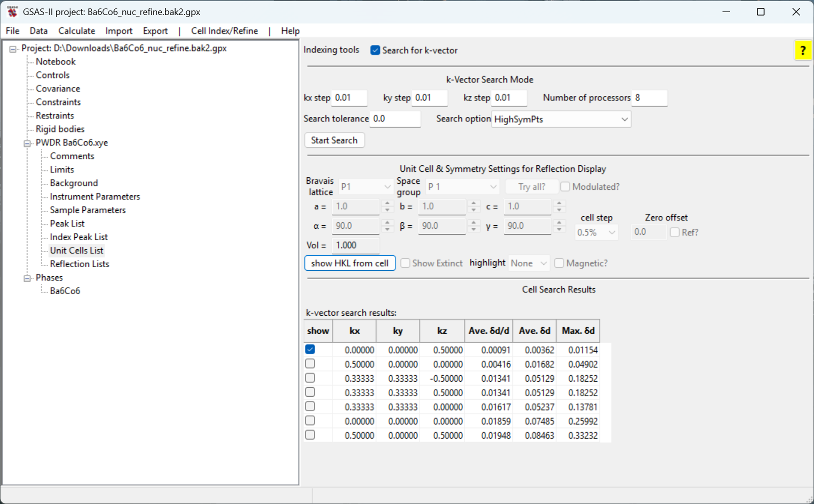Open the Import menu
This screenshot has width=814, height=504.
point(119,31)
